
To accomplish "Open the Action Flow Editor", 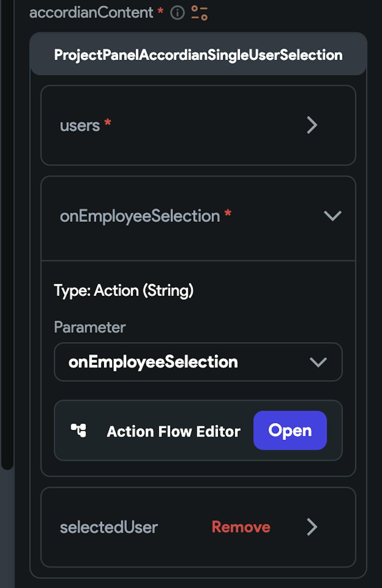I will coord(290,430).
